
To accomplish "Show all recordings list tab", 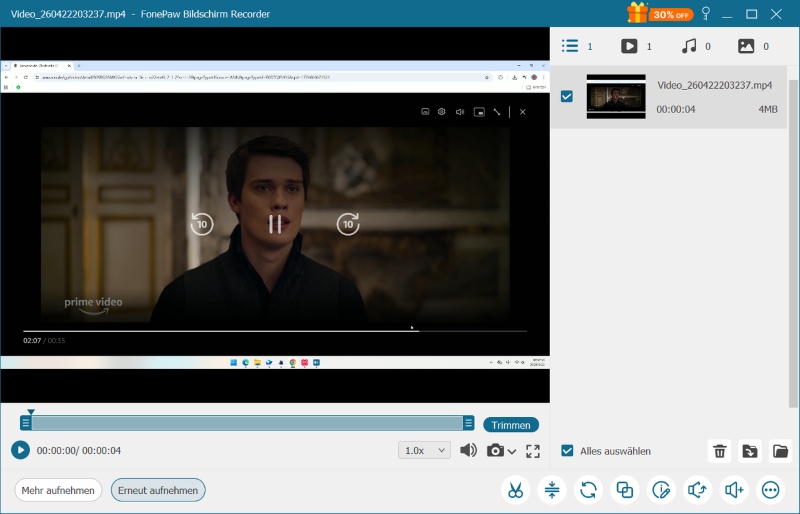I will pos(577,46).
